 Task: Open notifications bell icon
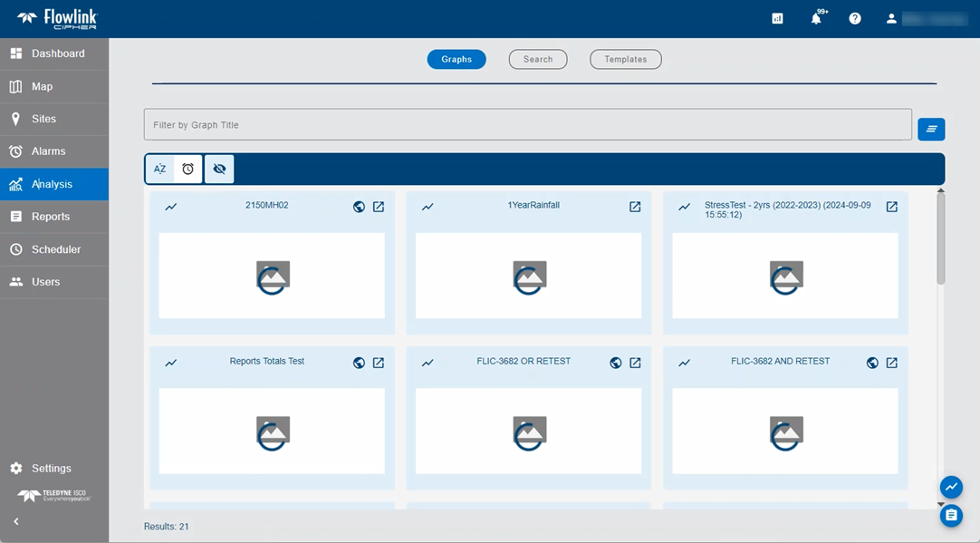816,18
